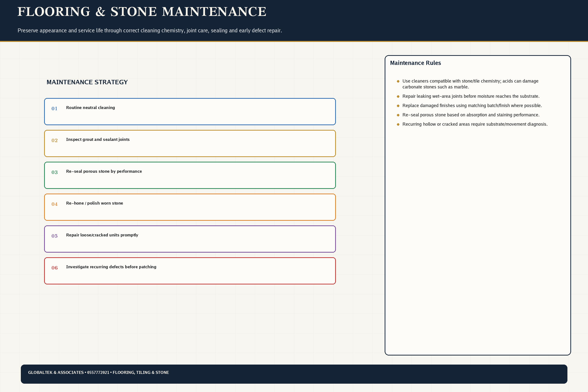
Task: Click the 'Maintenance Strategy' heading
Action: coord(87,82)
